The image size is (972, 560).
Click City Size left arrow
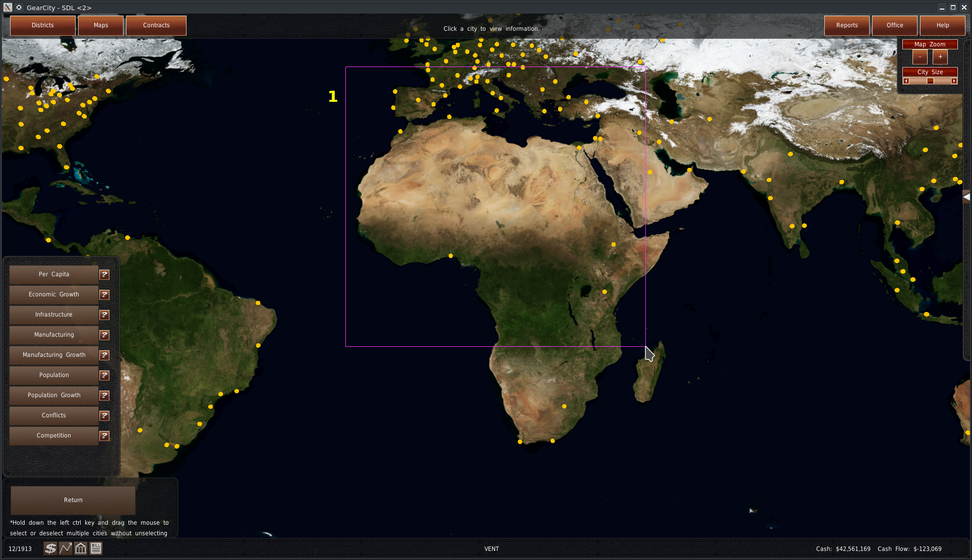(x=906, y=81)
